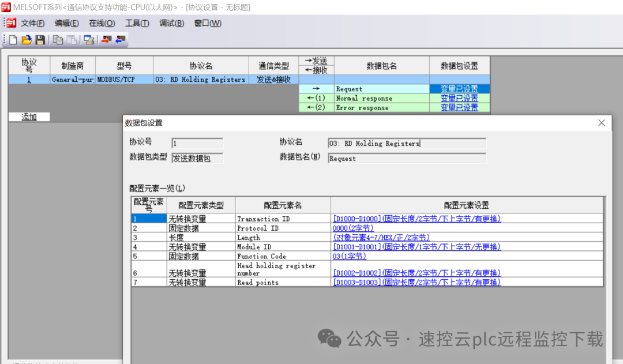Click the Module ID element name
The height and width of the screenshot is (364, 623).
pos(254,247)
